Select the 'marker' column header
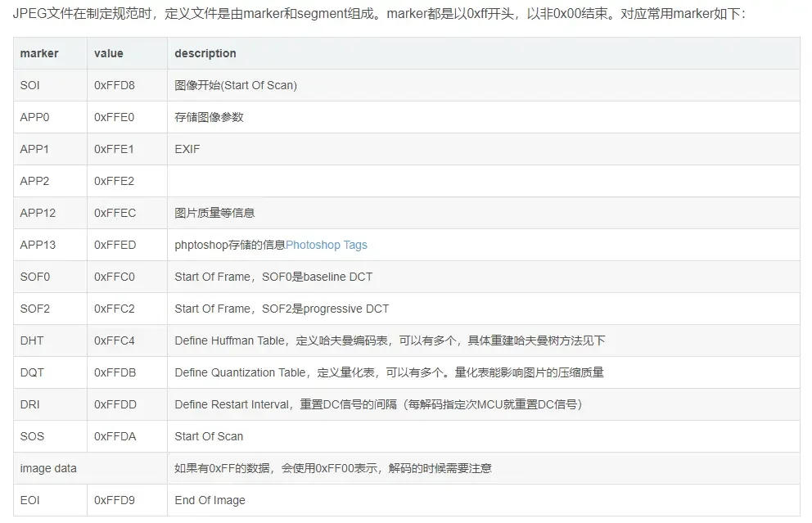This screenshot has height=523, width=812. (x=50, y=53)
